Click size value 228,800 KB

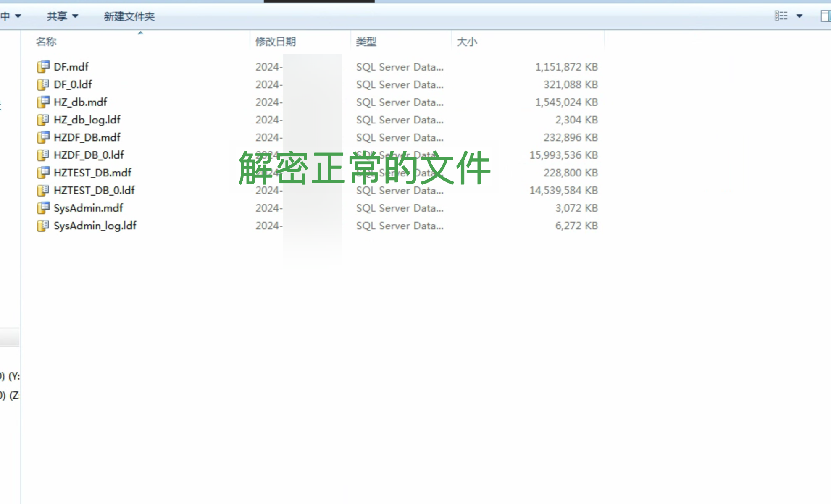tap(571, 173)
